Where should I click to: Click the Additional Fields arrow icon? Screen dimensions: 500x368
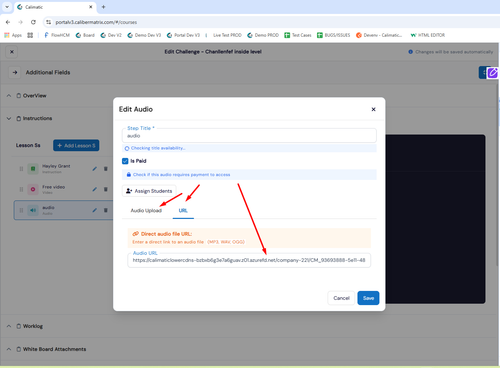[x=15, y=72]
